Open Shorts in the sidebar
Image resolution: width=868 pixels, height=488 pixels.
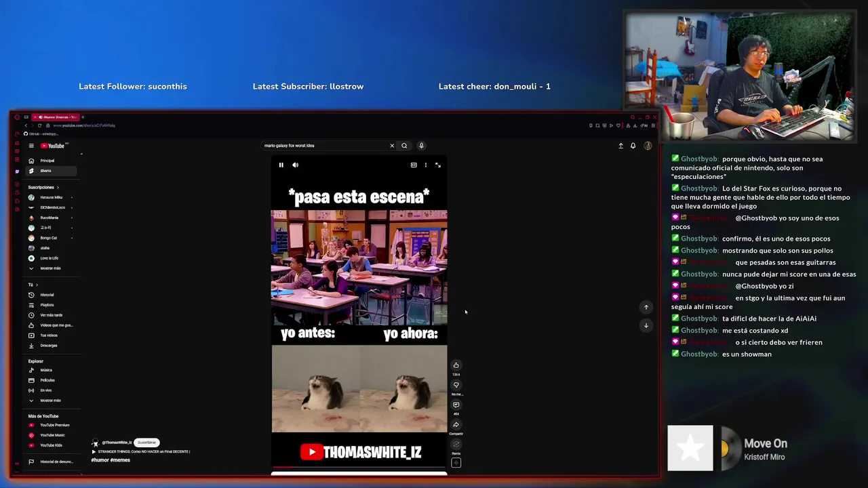click(52, 171)
